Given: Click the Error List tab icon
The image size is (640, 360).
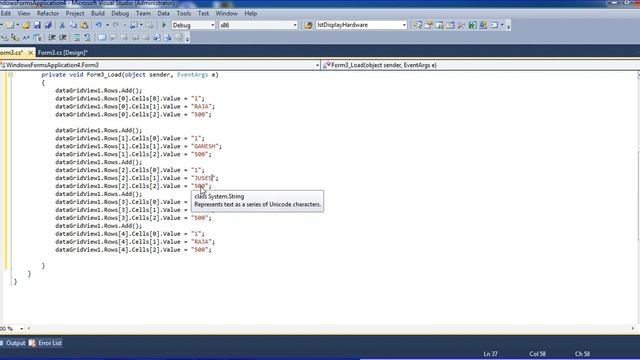Looking at the screenshot, I should 32,343.
